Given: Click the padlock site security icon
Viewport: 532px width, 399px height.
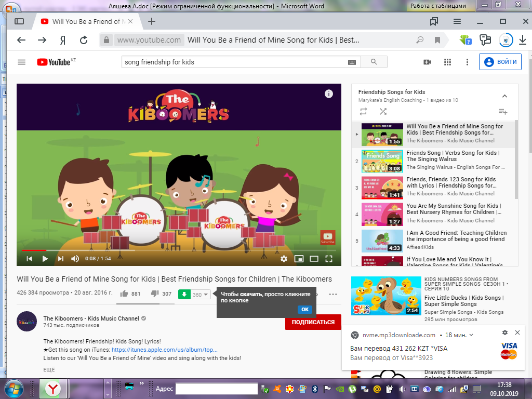Looking at the screenshot, I should pyautogui.click(x=106, y=40).
